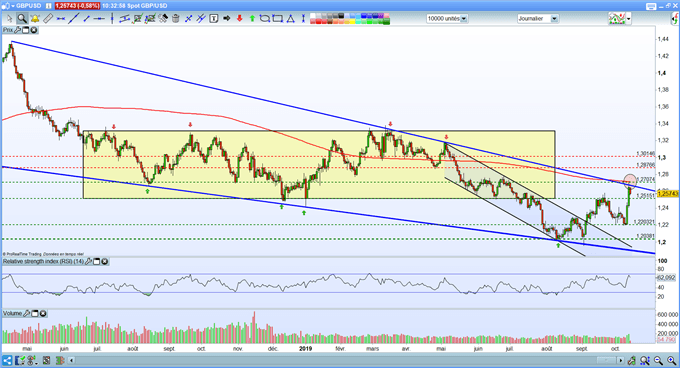Viewport: 680px width, 368px height.
Task: Choose the vertical line tool
Action: [x=112, y=18]
